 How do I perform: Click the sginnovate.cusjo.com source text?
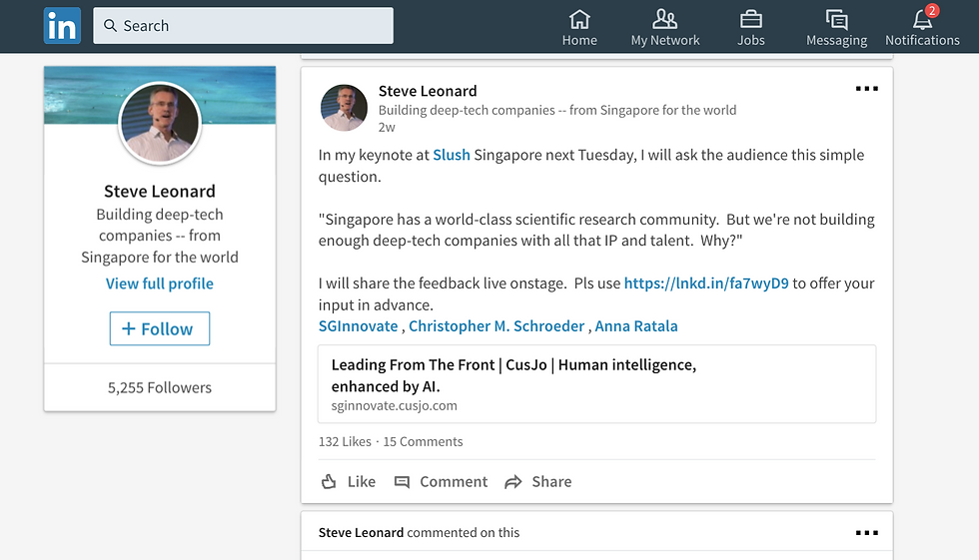(394, 405)
